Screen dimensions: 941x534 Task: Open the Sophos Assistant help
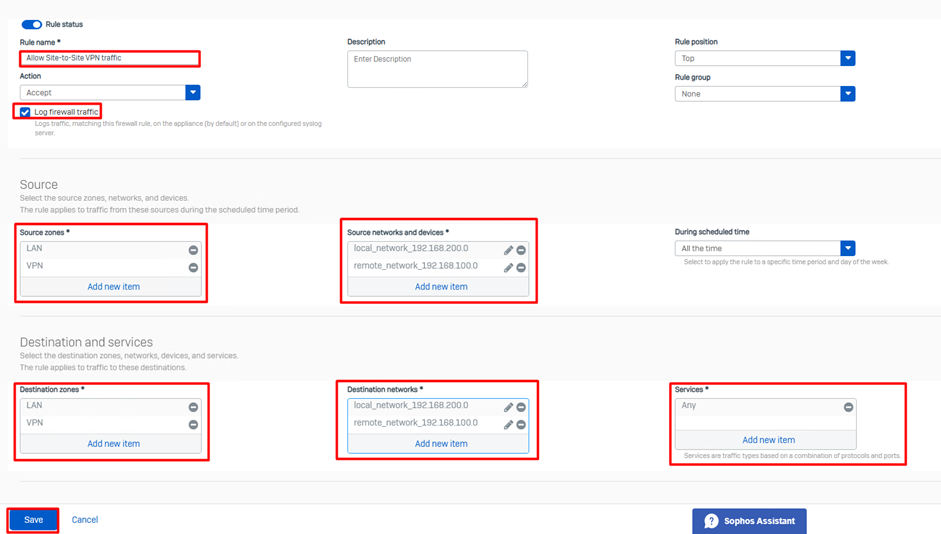(x=749, y=521)
